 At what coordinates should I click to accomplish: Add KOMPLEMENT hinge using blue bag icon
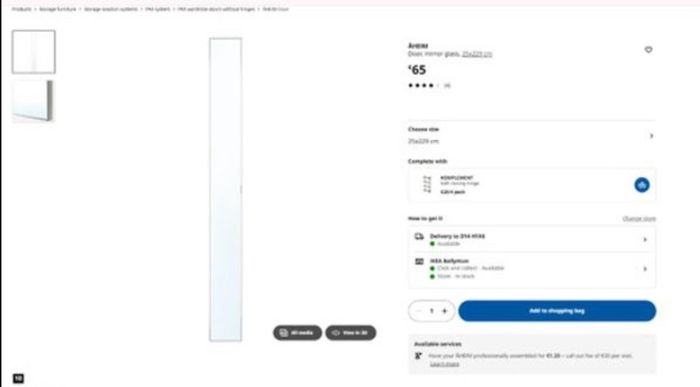pyautogui.click(x=642, y=185)
